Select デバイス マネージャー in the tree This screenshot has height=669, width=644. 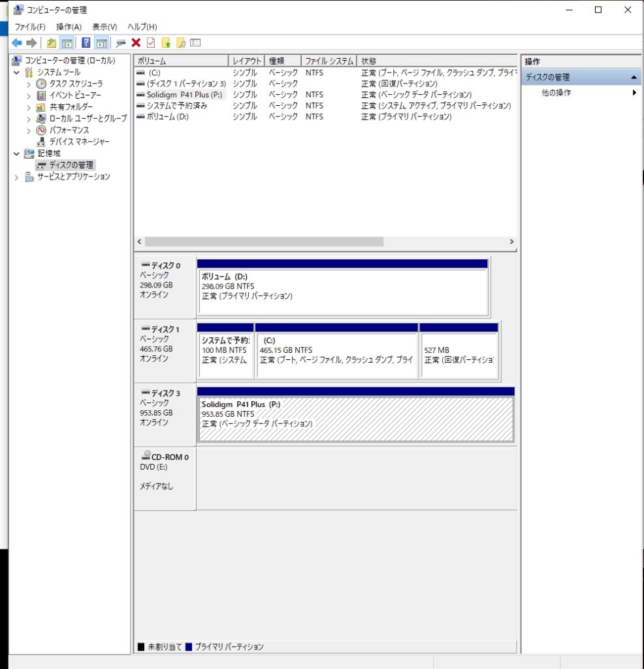click(79, 142)
